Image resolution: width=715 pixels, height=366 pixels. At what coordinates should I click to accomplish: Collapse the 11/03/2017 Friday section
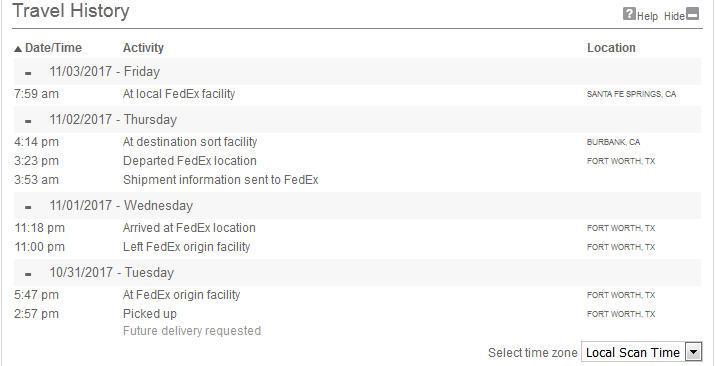click(28, 73)
